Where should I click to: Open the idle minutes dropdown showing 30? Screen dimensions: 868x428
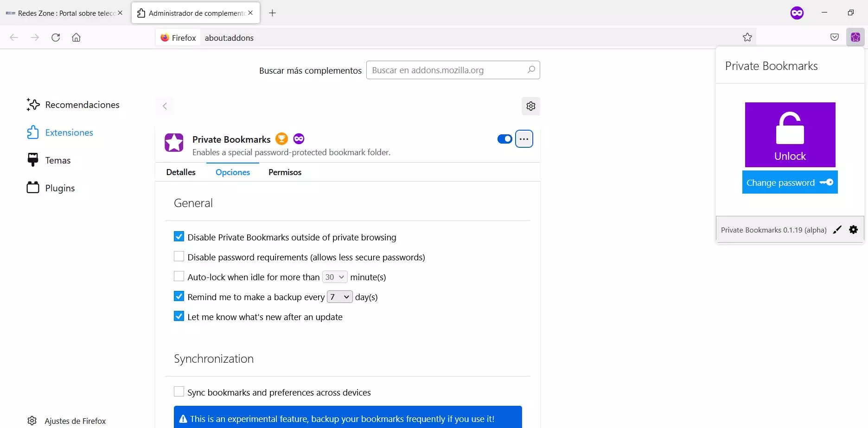334,277
